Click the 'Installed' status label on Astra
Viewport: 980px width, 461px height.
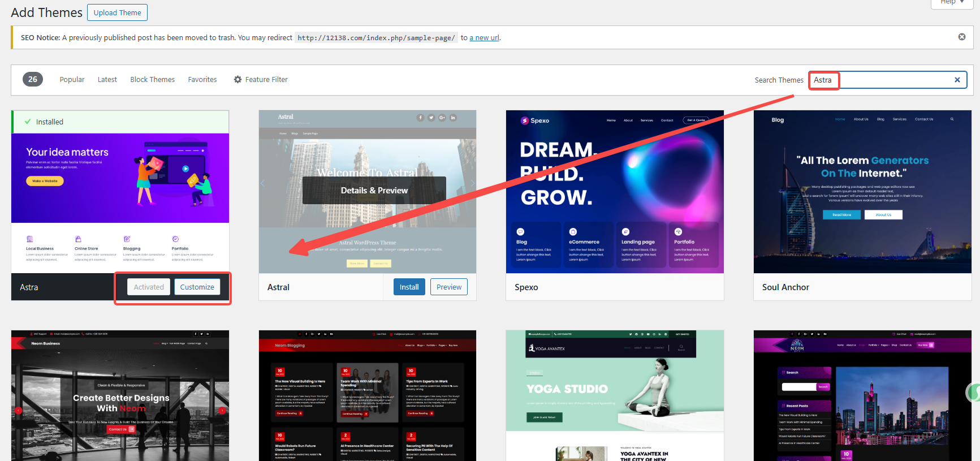[x=50, y=122]
